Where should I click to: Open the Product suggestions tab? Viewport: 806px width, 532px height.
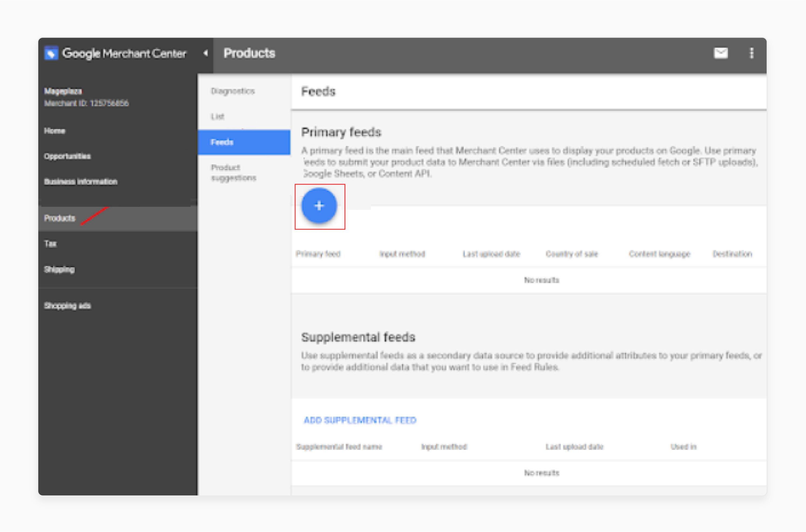point(234,172)
